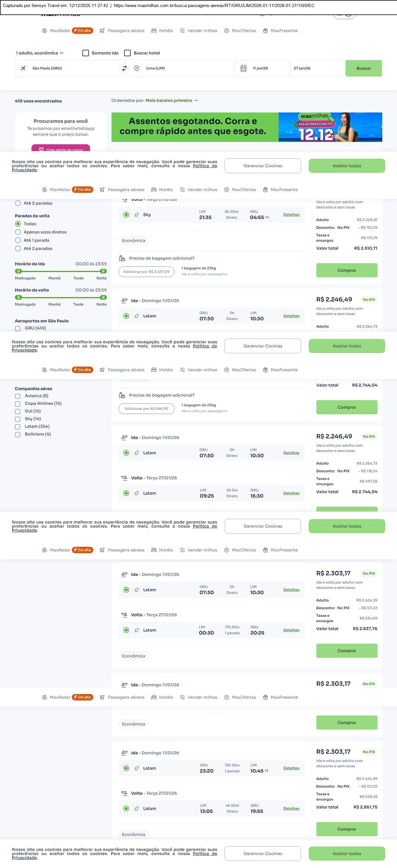Click the airplane icon beside São Paulo (GRU)
The height and width of the screenshot is (868, 397).
(x=23, y=68)
